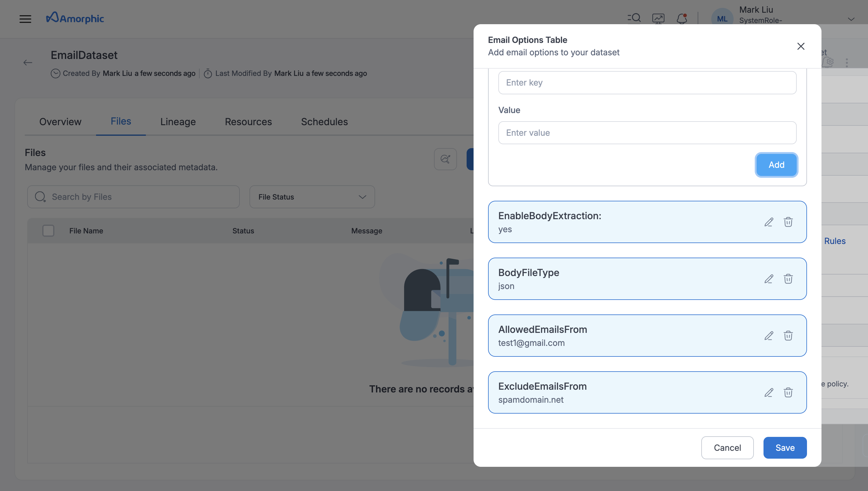Open the hamburger navigation menu

pos(25,19)
